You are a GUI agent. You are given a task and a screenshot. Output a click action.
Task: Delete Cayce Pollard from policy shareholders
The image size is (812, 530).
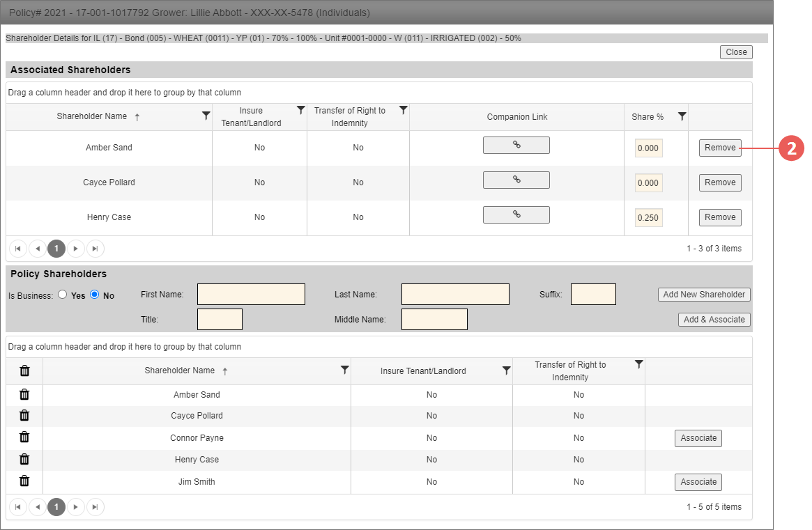tap(24, 415)
